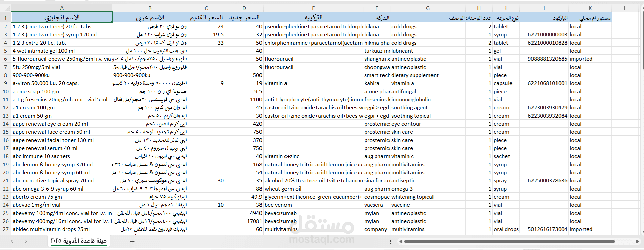Select category cell 'whitening topical'
This screenshot has height=250, width=644.
[x=428, y=197]
